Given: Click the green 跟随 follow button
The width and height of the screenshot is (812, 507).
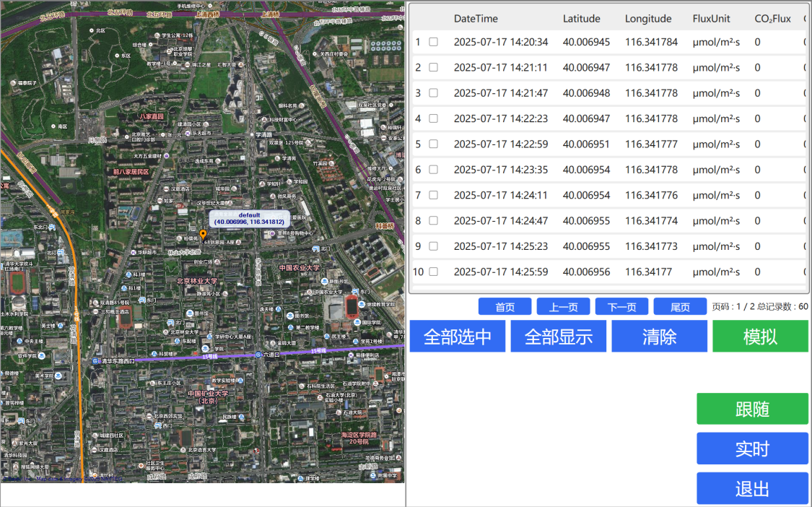Looking at the screenshot, I should 752,409.
